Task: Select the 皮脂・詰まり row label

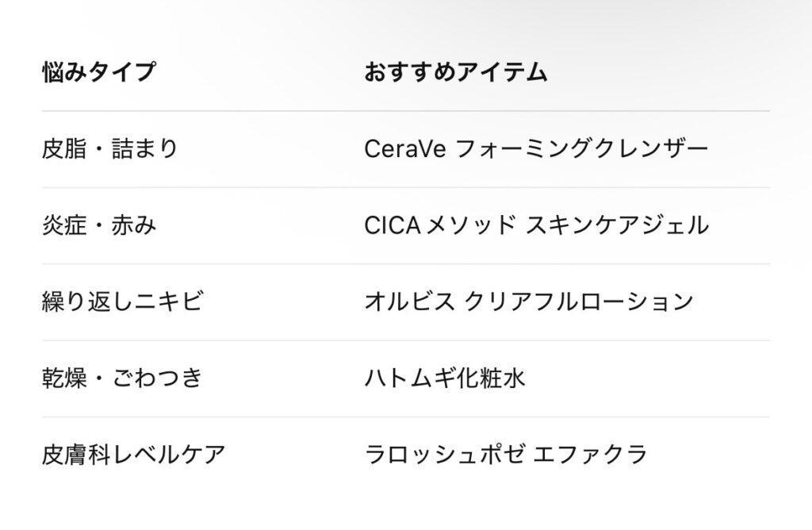Action: (x=109, y=149)
